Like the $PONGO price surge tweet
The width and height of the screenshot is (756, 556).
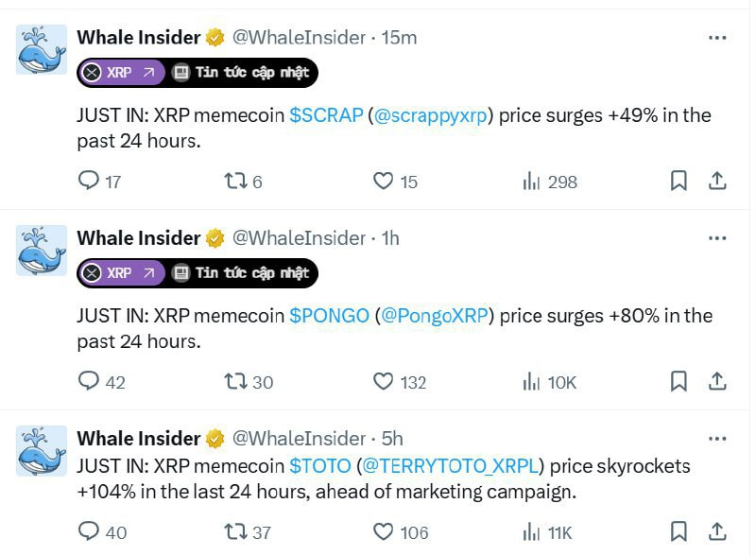pos(385,382)
